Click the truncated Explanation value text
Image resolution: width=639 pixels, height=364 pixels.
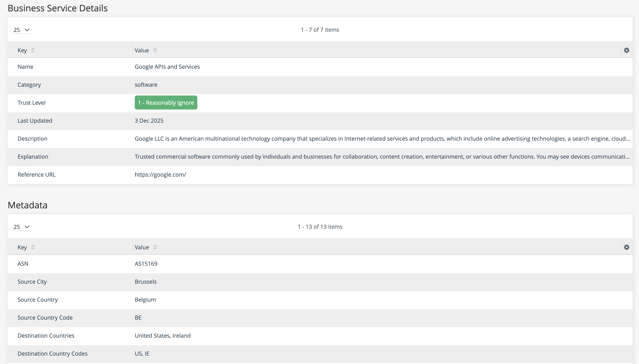pyautogui.click(x=382, y=157)
